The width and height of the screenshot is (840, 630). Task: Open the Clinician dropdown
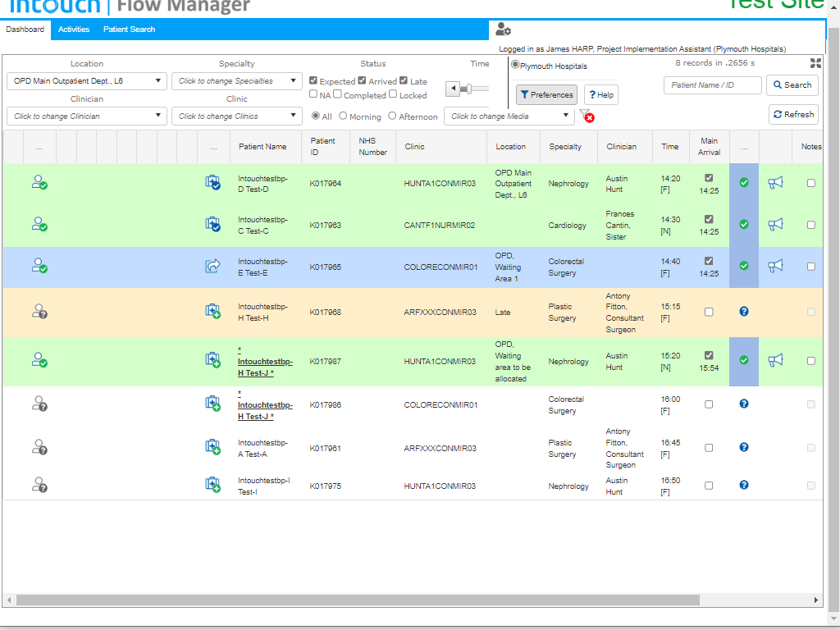point(87,116)
